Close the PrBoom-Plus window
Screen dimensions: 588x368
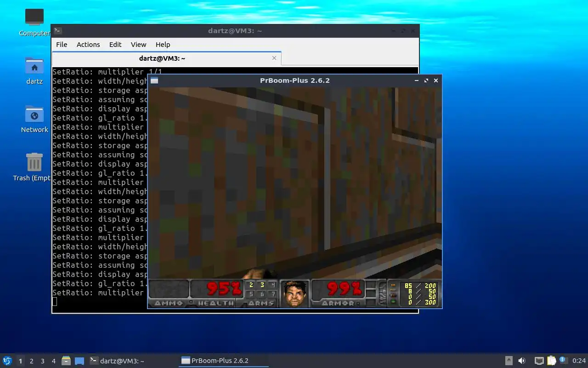(436, 80)
